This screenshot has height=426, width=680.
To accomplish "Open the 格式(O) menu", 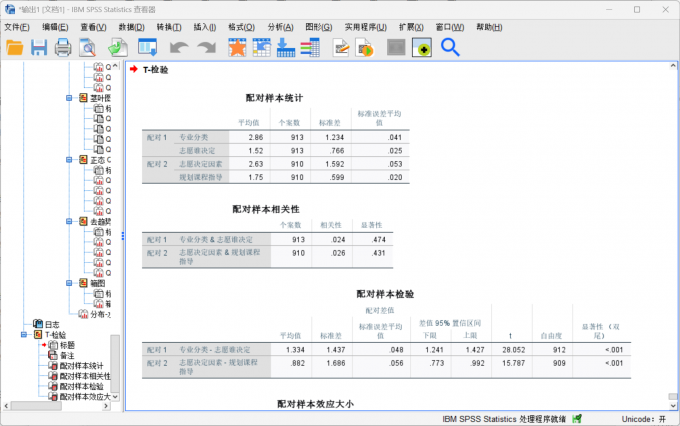I will 242,27.
